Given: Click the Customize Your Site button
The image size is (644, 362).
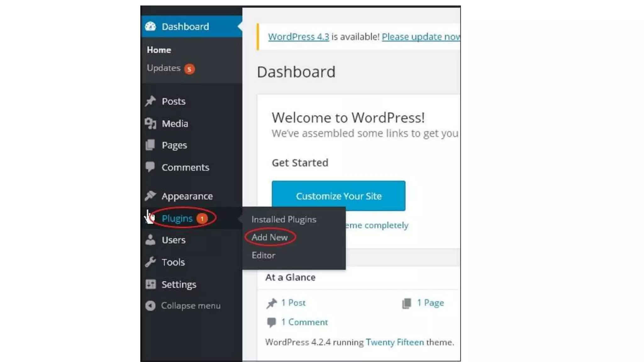Looking at the screenshot, I should coord(338,196).
